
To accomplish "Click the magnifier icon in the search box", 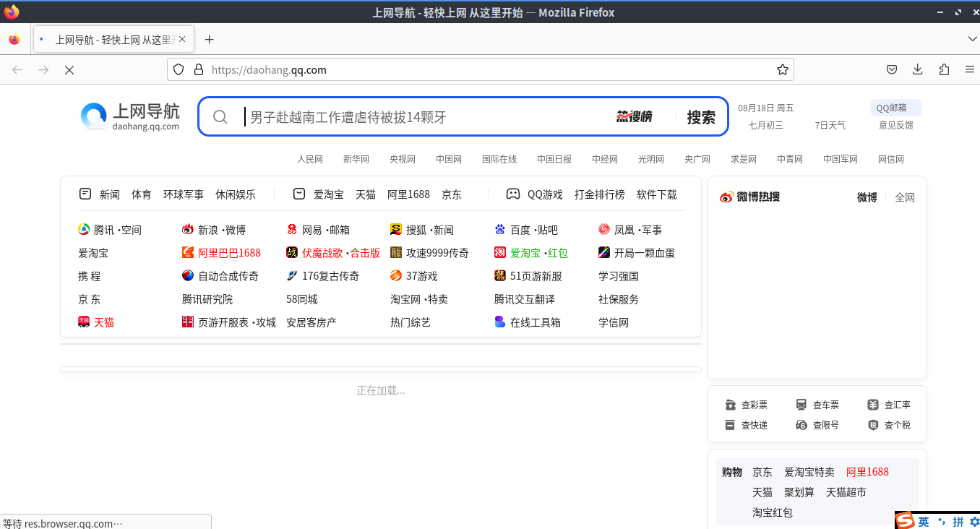I will pos(220,116).
